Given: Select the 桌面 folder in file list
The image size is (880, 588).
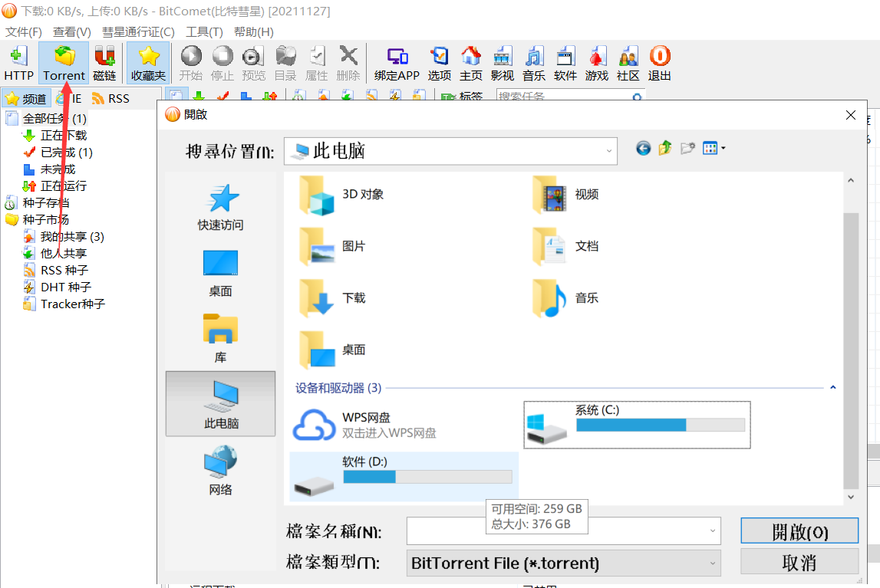Looking at the screenshot, I should pyautogui.click(x=331, y=350).
